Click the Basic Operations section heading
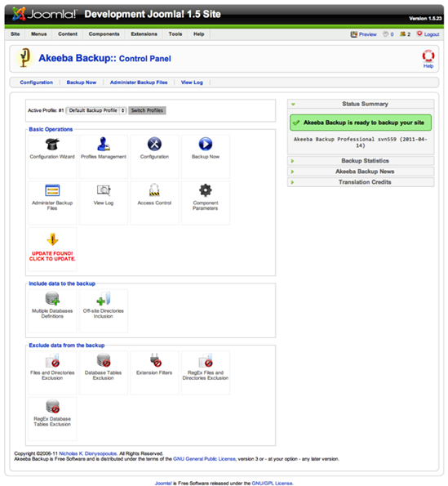The width and height of the screenshot is (448, 486). (51, 129)
